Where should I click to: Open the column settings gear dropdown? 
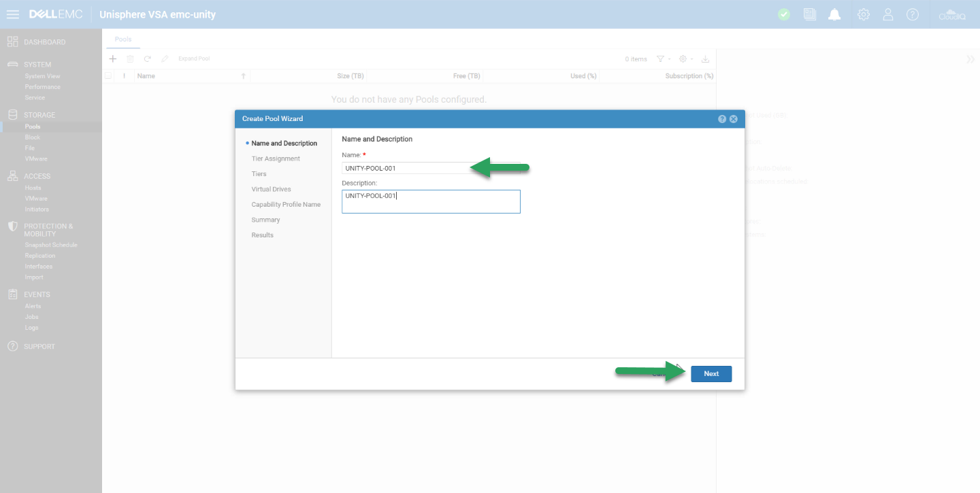(686, 59)
